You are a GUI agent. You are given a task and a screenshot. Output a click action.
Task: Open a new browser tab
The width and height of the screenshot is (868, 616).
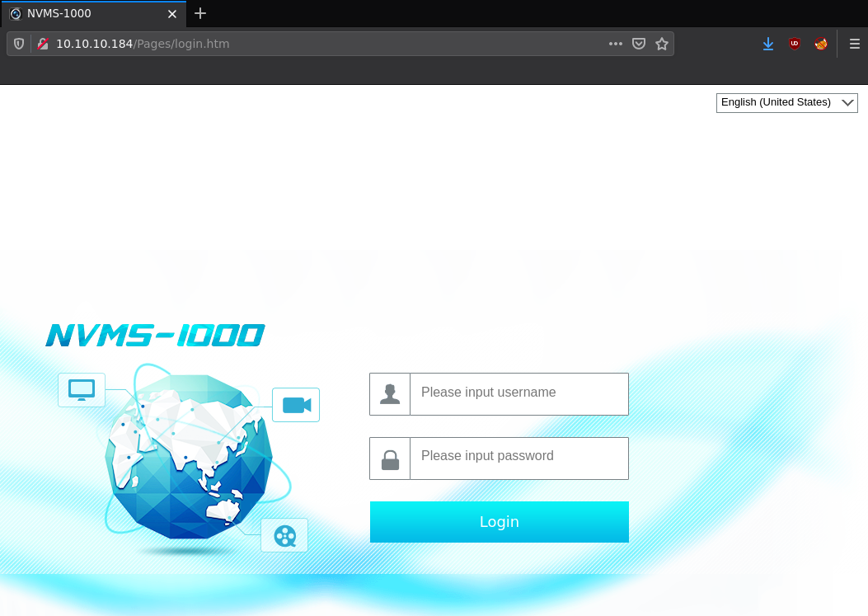pyautogui.click(x=200, y=13)
